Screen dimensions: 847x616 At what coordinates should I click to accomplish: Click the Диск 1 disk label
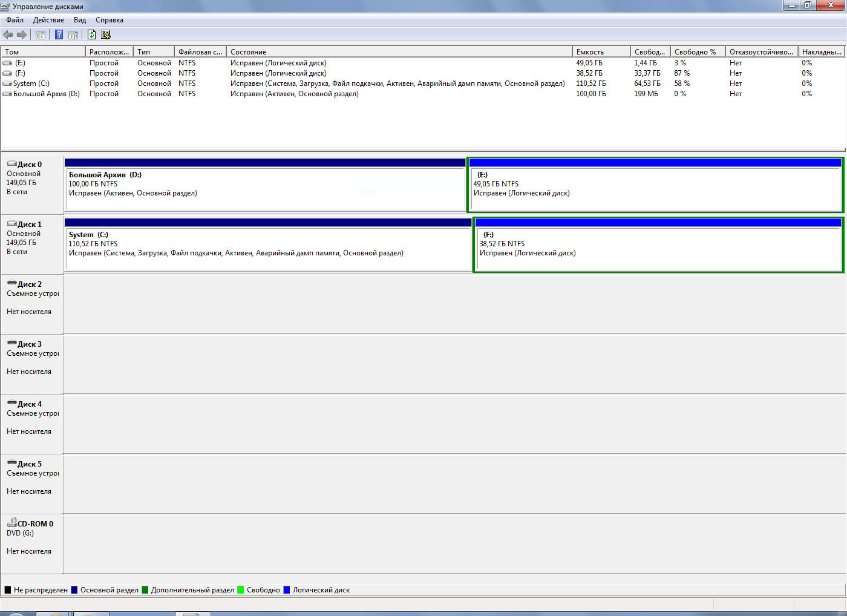[30, 224]
